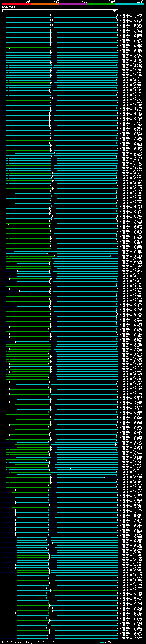Viewport: 146px width, 644px height.
Task: Select label UniRef100_Q9SV31
Action: [x=131, y=278]
